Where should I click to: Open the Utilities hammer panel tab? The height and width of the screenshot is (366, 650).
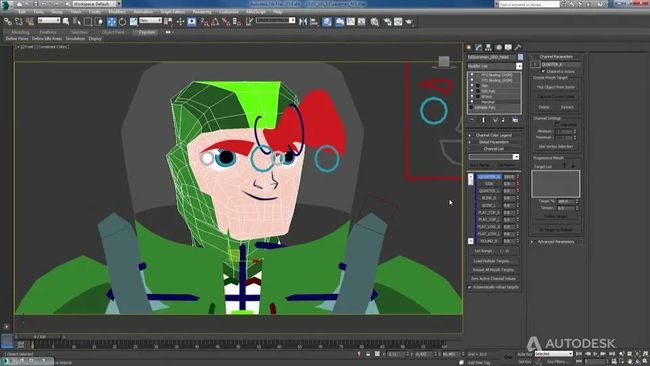tap(518, 47)
